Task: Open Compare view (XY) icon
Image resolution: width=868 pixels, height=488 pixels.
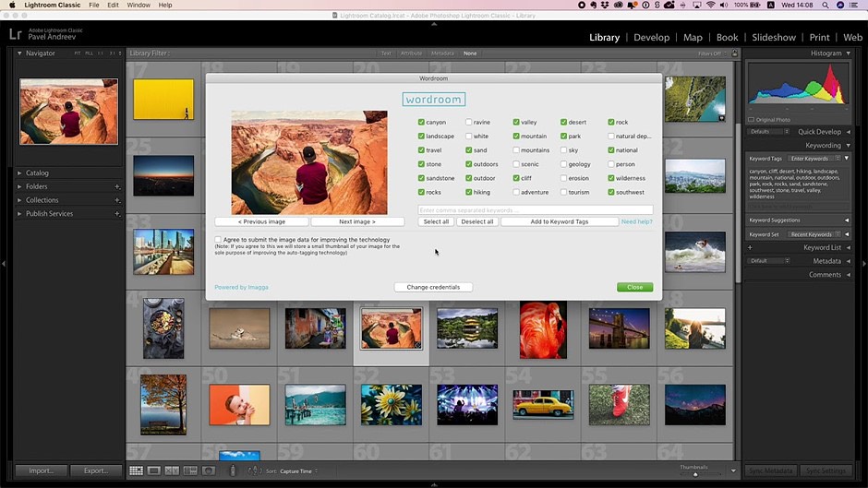Action: 172,470
